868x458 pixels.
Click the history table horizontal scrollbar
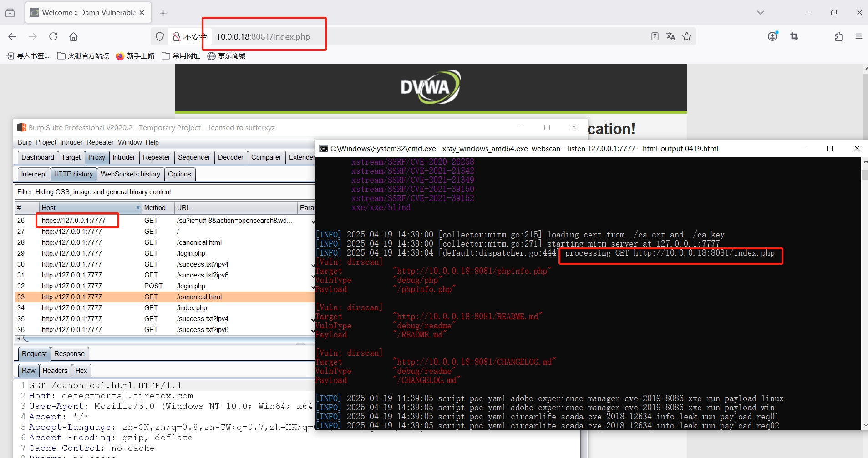click(x=168, y=339)
